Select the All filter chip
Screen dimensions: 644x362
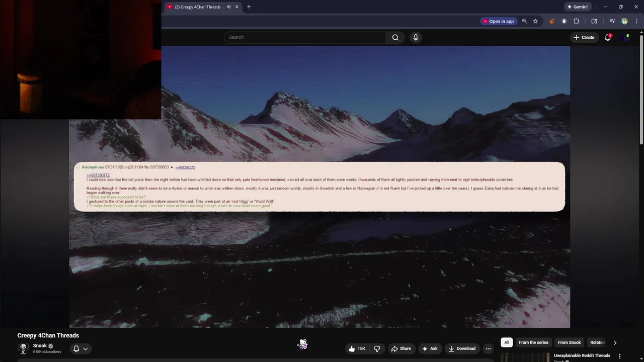click(x=507, y=342)
